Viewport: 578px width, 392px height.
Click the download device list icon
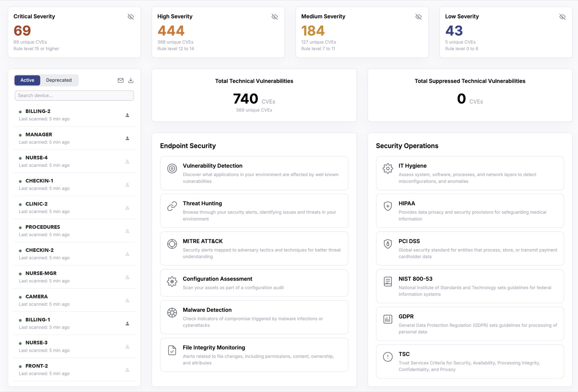coord(131,81)
